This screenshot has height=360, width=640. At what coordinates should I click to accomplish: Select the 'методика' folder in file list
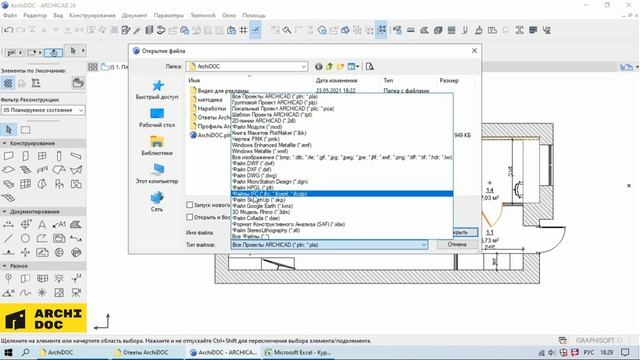coord(209,100)
